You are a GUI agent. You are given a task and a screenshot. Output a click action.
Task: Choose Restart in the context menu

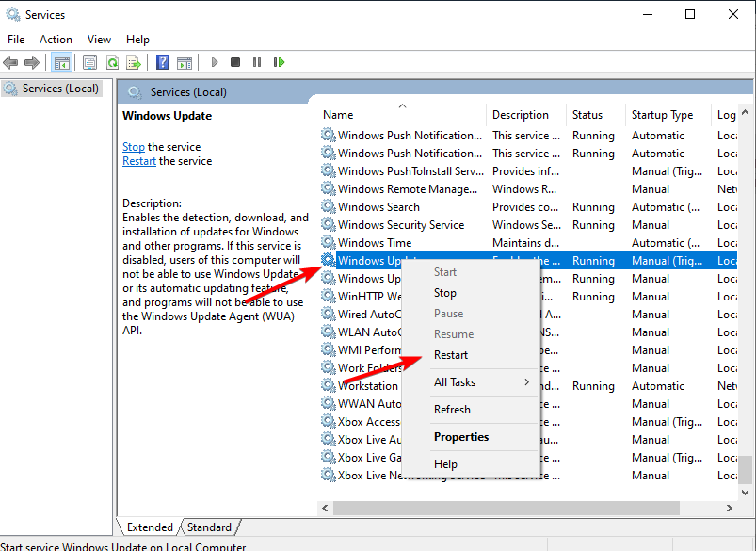(470, 355)
